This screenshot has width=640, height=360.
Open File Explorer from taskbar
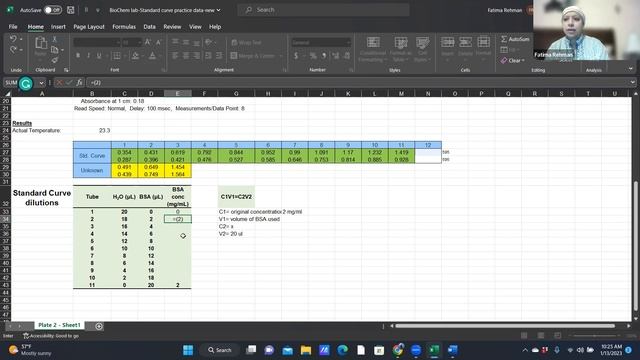(306, 350)
